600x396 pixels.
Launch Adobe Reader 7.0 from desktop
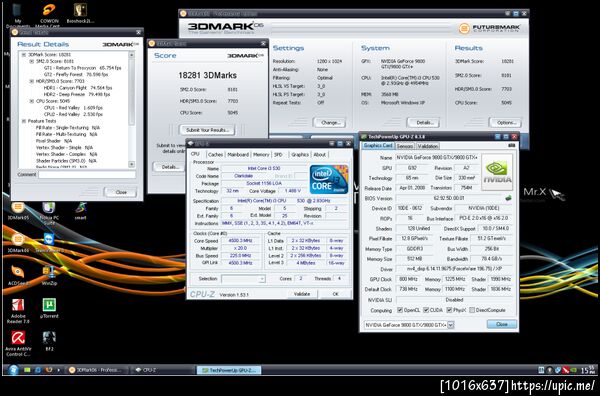click(18, 311)
